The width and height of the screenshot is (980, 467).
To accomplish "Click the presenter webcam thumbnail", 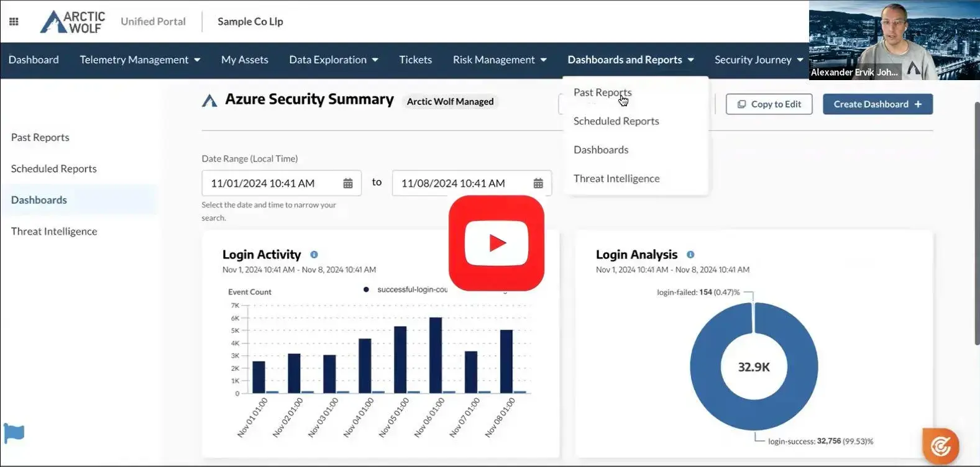I will pos(894,40).
